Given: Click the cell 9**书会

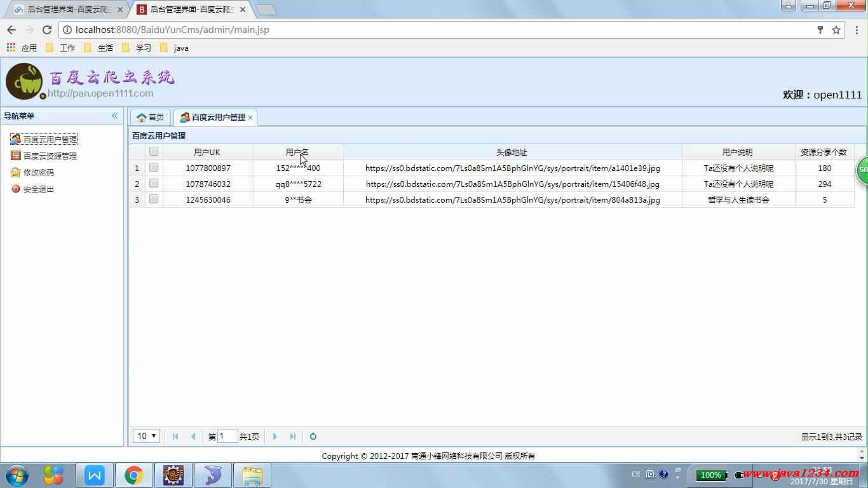Looking at the screenshot, I should point(298,200).
